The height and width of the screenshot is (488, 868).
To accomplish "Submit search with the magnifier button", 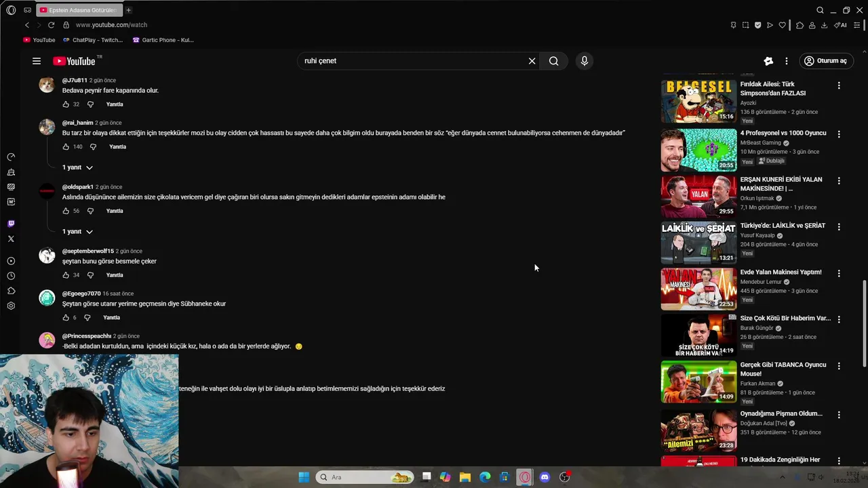I will pyautogui.click(x=554, y=61).
